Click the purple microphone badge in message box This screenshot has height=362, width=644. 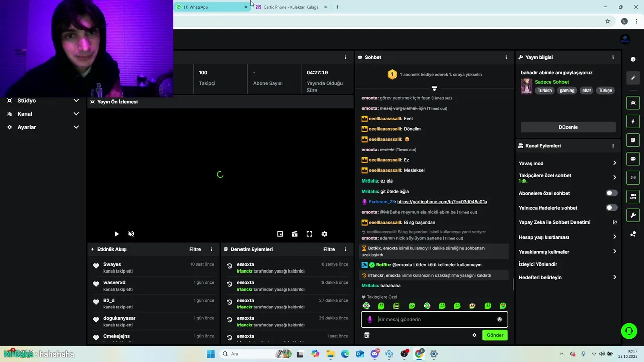click(x=370, y=319)
